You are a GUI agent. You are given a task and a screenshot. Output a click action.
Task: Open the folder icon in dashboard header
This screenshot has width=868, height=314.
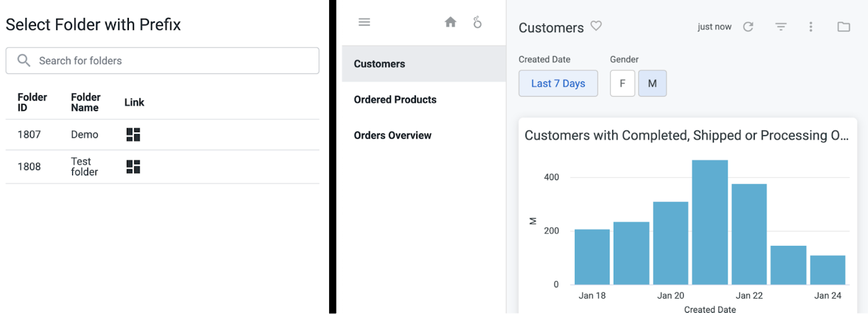tap(844, 27)
